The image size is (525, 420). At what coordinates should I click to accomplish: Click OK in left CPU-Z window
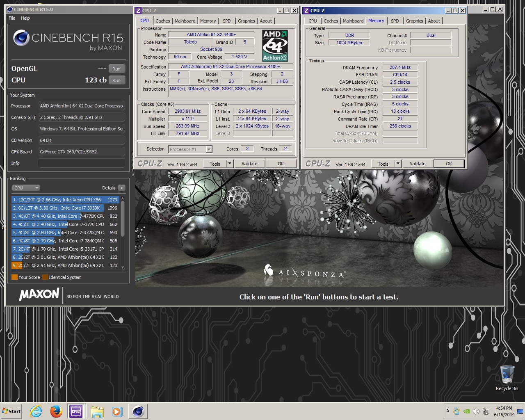coord(281,164)
